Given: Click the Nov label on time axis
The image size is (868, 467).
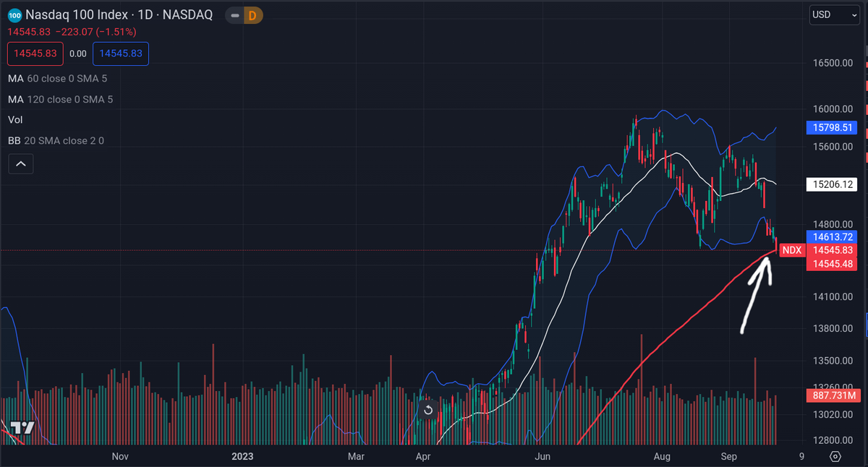Looking at the screenshot, I should point(120,456).
